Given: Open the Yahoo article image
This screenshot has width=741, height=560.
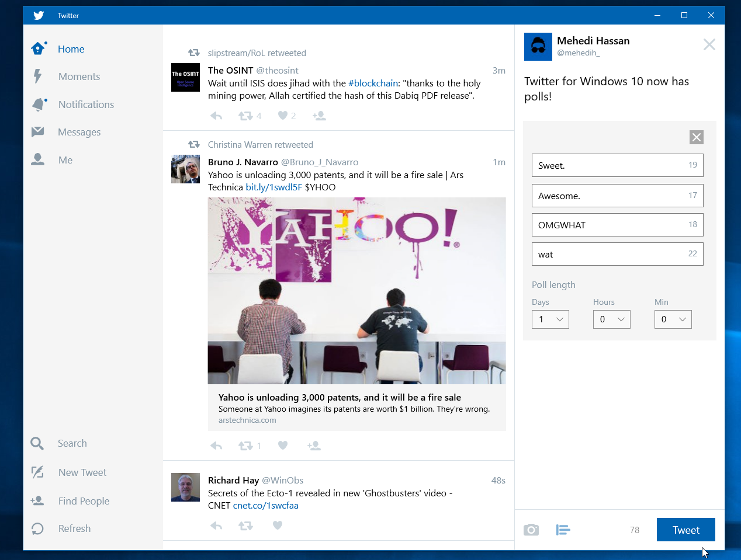Looking at the screenshot, I should (357, 291).
